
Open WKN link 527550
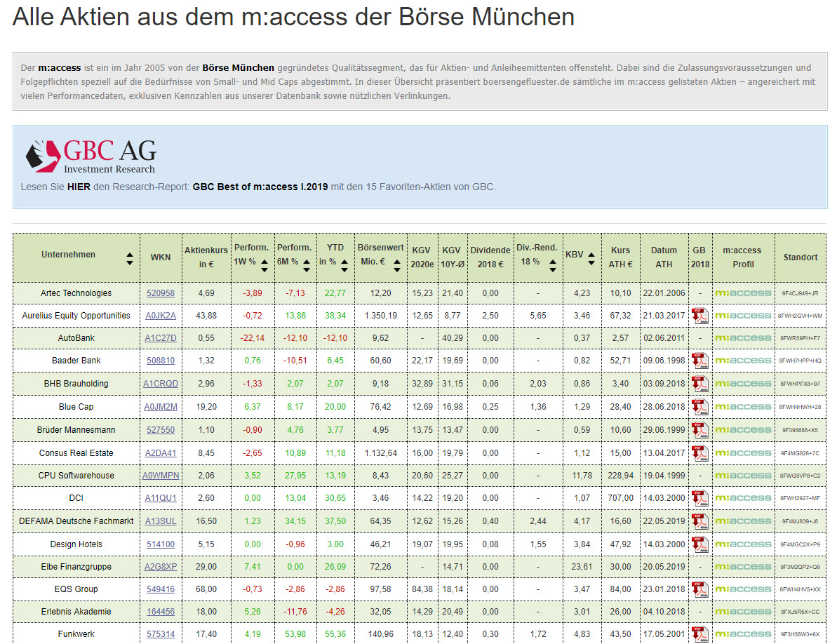coord(161,430)
